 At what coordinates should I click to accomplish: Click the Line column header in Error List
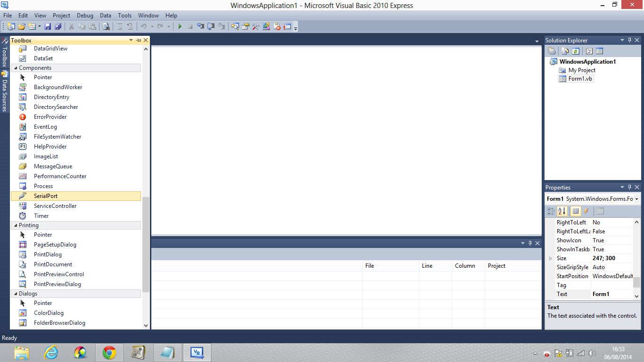click(x=435, y=266)
